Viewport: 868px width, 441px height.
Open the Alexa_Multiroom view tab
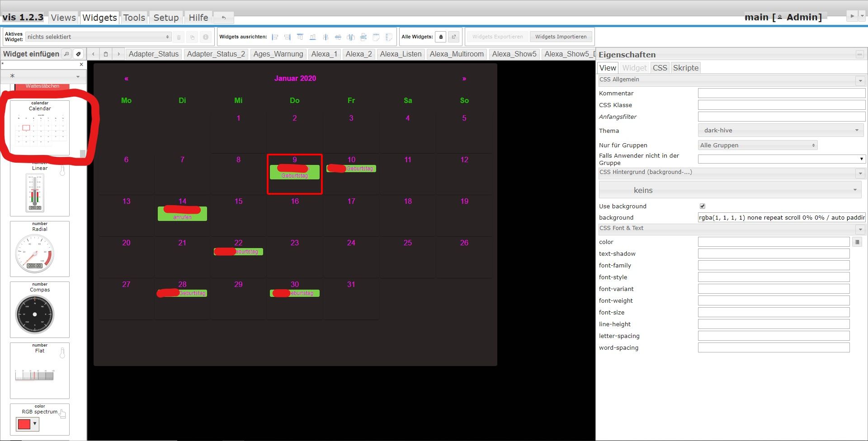pos(457,54)
